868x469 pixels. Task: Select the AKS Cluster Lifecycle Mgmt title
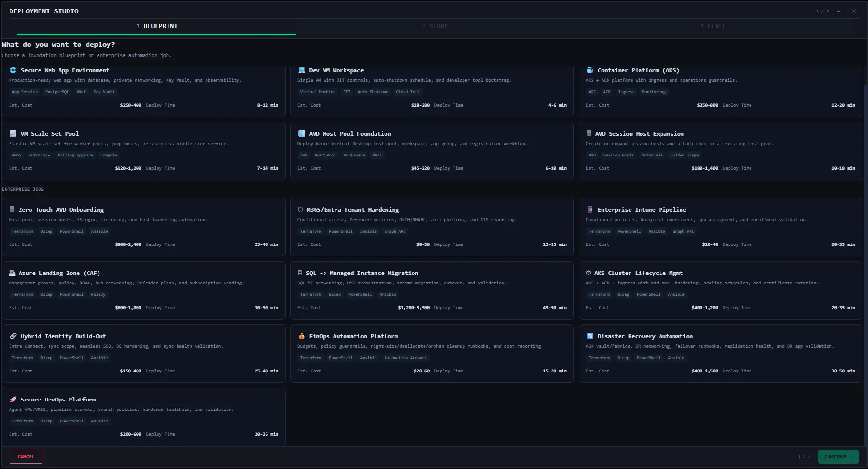click(x=638, y=273)
